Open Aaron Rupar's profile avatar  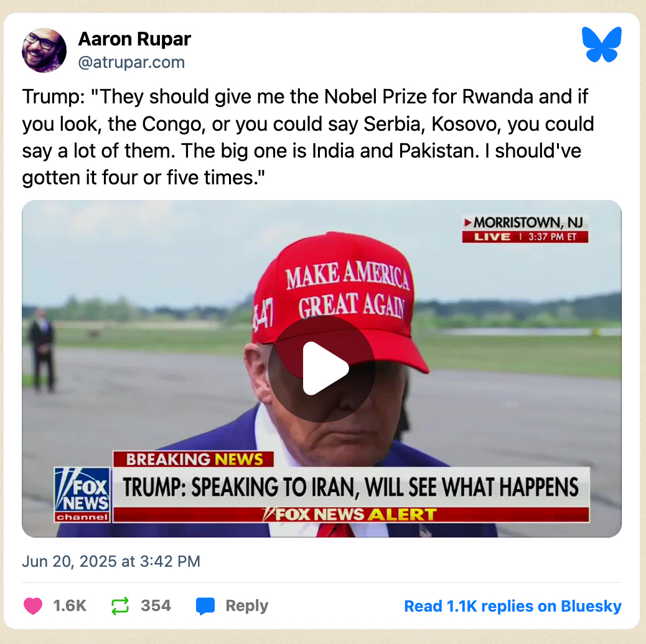[x=44, y=50]
